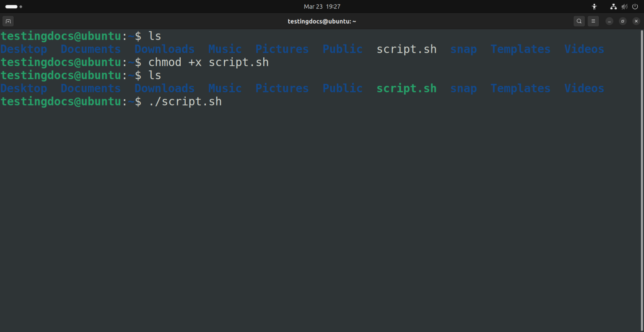Click the muted volume icon
This screenshot has height=332, width=644.
[x=624, y=7]
